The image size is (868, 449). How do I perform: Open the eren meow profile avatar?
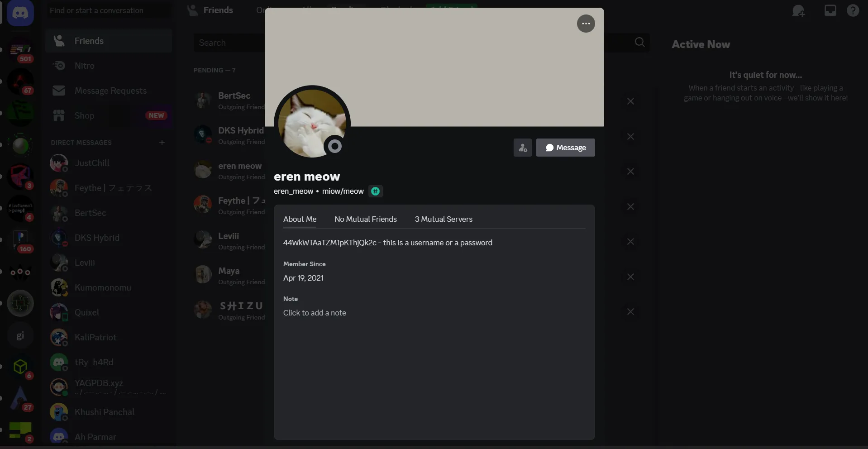pos(312,123)
